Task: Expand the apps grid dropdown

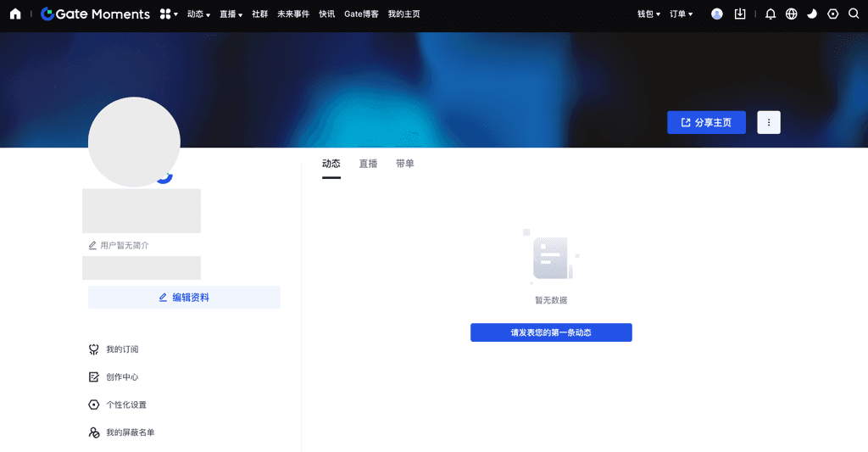Action: coord(169,14)
